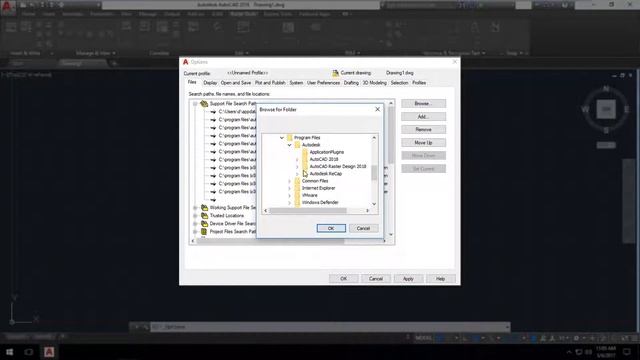Viewport: 640px width, 360px height.
Task: Click the TOP face of the ViewCube
Action: [x=606, y=109]
